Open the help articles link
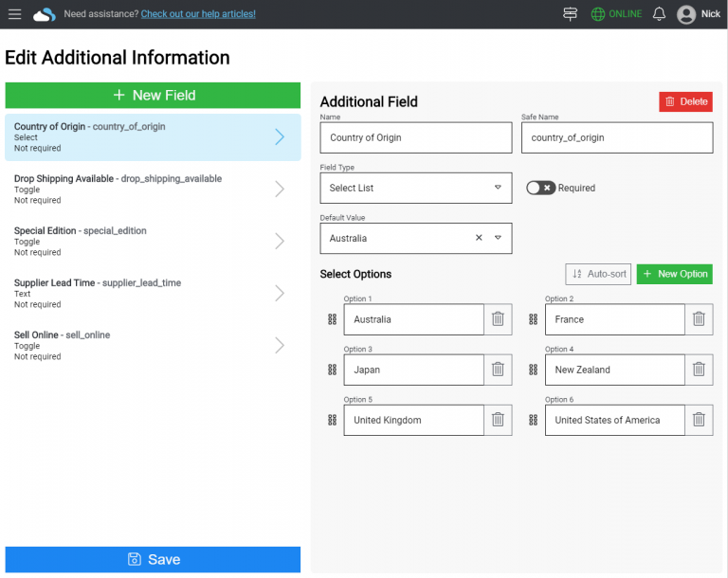This screenshot has width=728, height=578. pyautogui.click(x=198, y=14)
